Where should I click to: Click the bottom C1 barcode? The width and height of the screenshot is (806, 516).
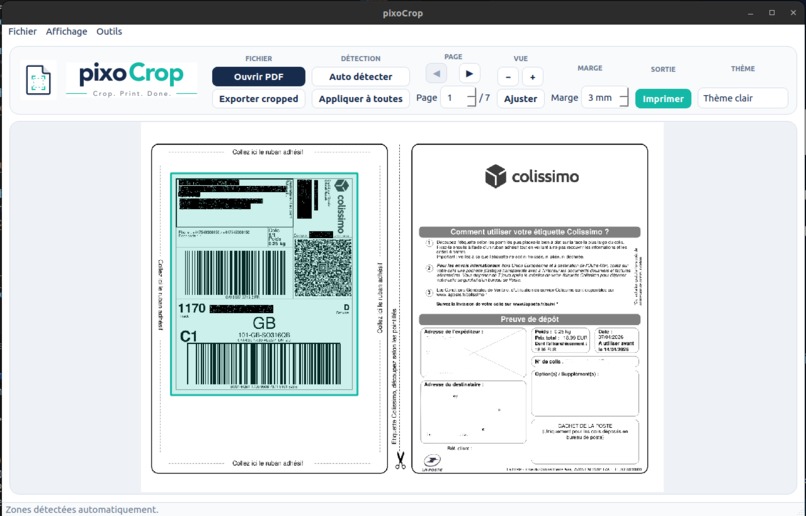point(264,364)
